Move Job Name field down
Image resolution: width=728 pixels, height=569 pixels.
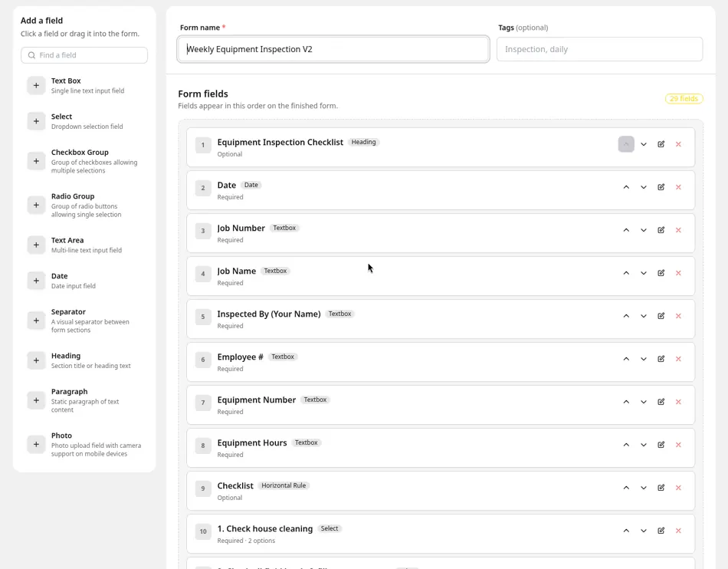(x=644, y=273)
